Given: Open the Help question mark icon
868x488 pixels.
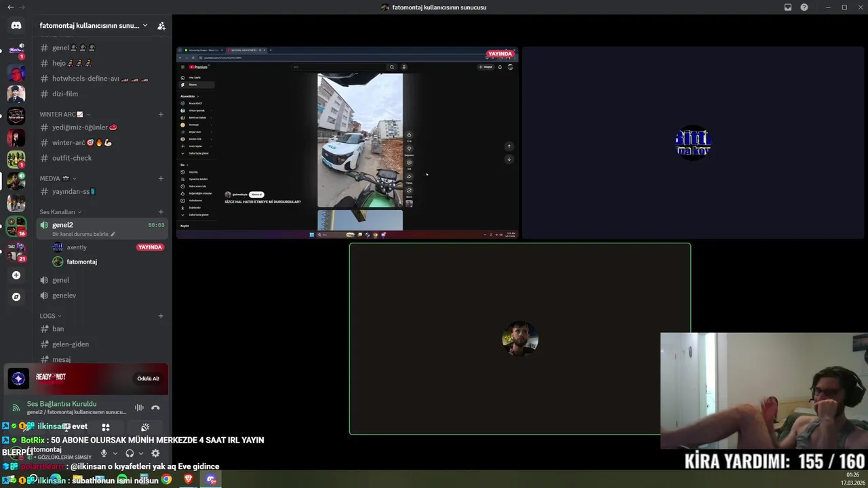Looking at the screenshot, I should pyautogui.click(x=804, y=7).
